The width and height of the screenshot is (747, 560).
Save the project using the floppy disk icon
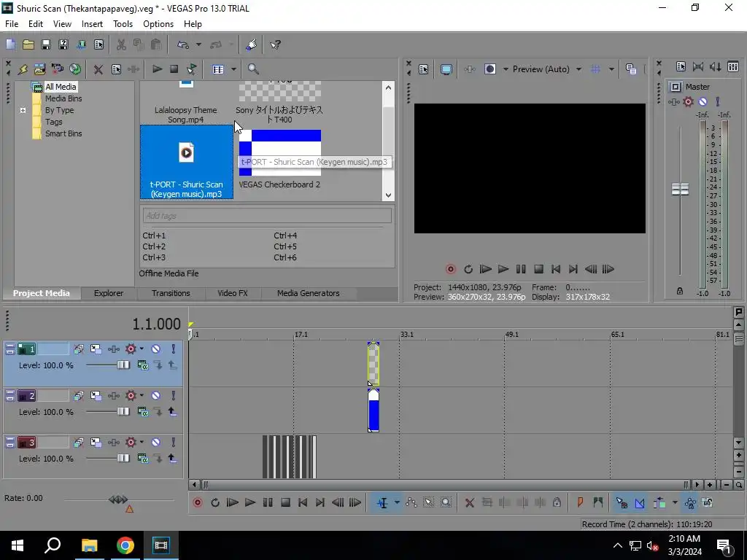coord(46,44)
